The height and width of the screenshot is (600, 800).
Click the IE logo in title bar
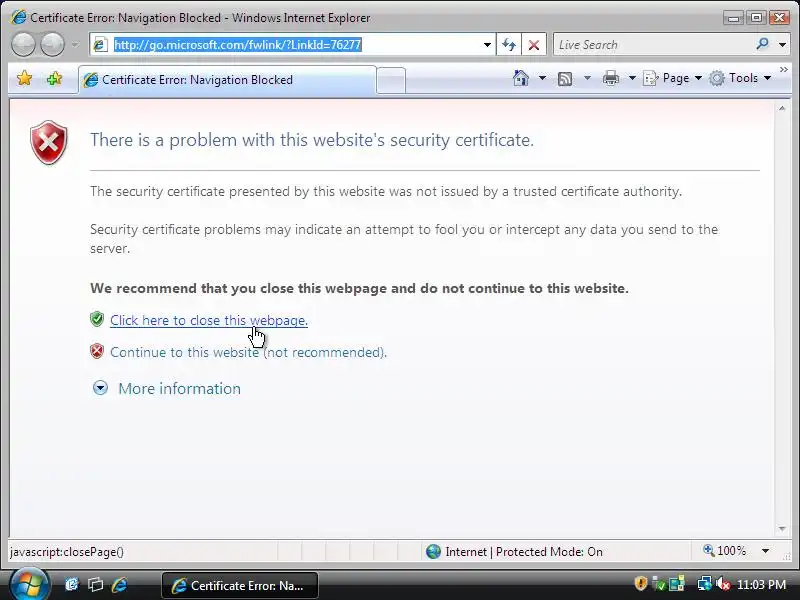coord(18,17)
